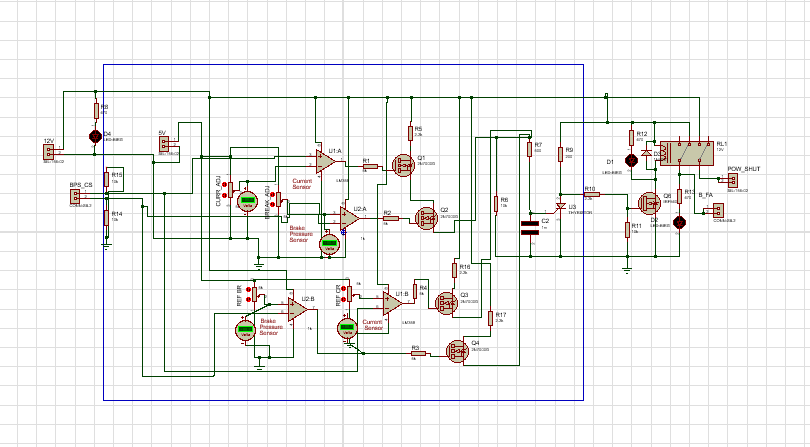Screen dimensions: 810x447
Task: Select resistor R14
Action: [x=106, y=218]
